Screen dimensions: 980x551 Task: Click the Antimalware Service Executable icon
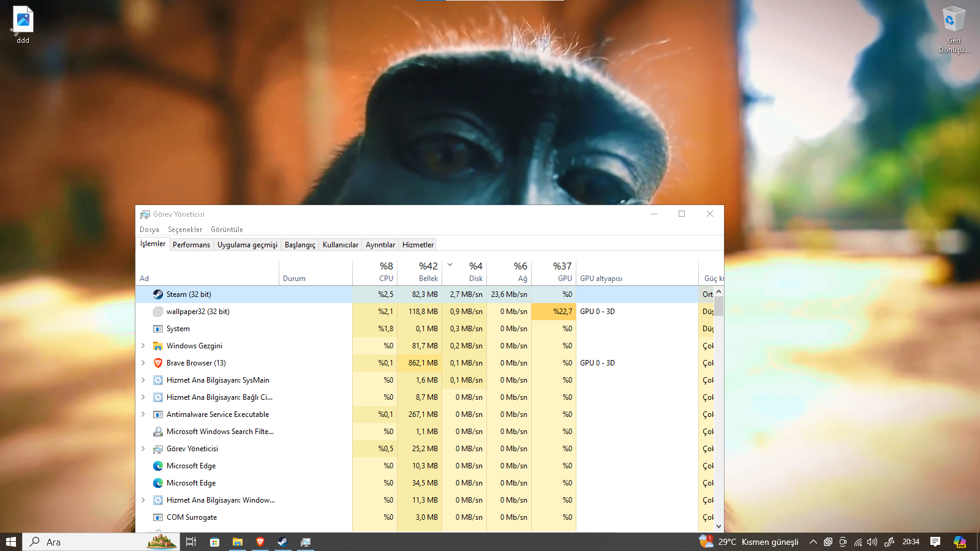[157, 414]
